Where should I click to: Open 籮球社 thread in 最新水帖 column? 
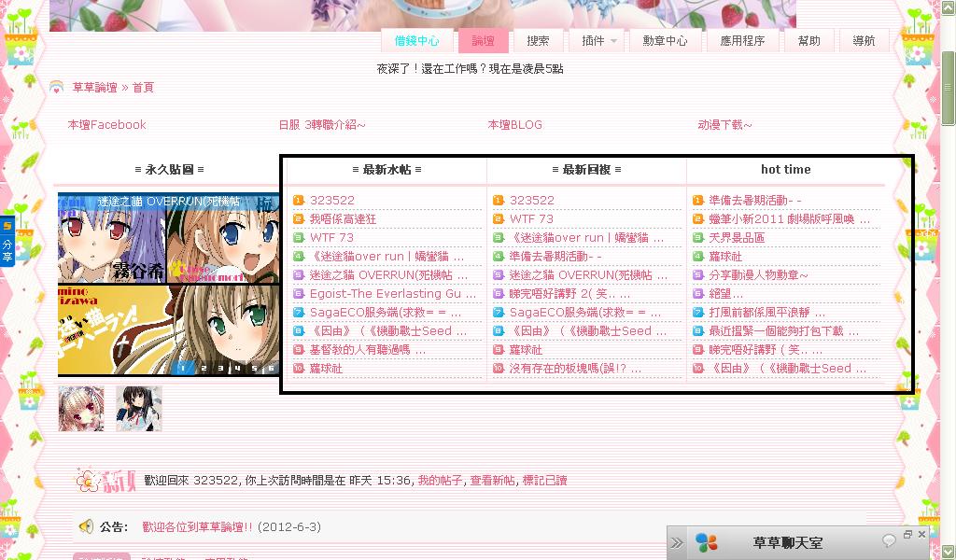point(326,369)
